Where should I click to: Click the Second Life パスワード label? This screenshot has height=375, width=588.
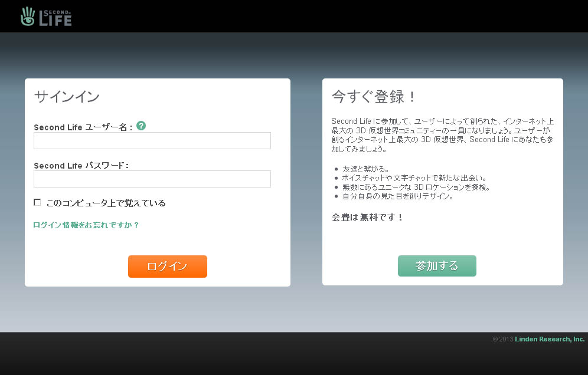click(81, 166)
